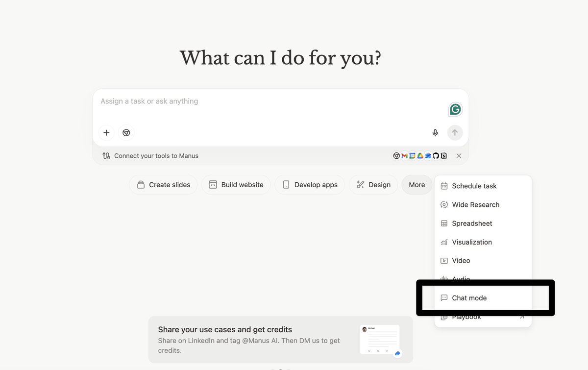Click the Chrome browser icon beside plus

click(126, 133)
